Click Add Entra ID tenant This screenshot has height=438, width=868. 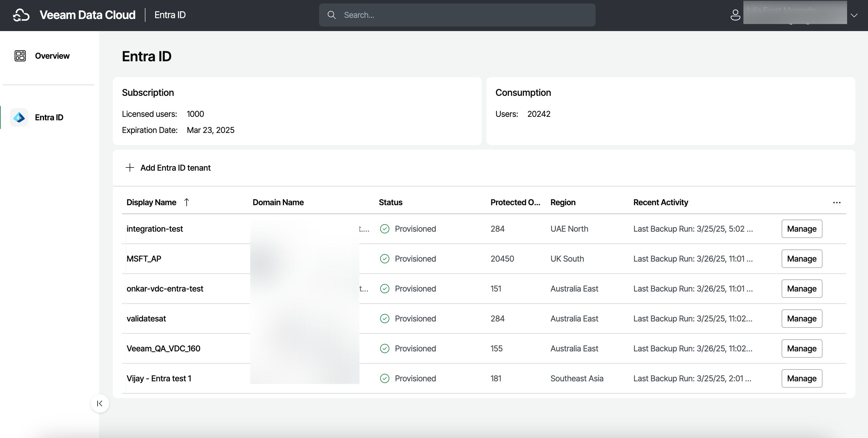coord(175,168)
